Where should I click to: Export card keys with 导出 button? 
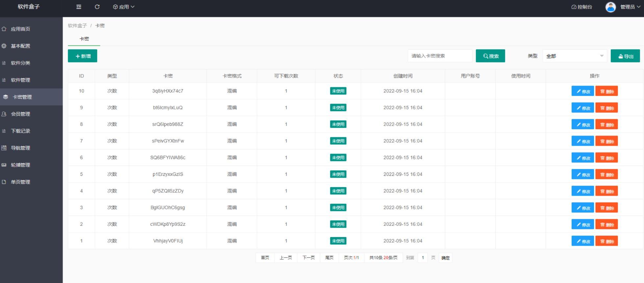[625, 56]
